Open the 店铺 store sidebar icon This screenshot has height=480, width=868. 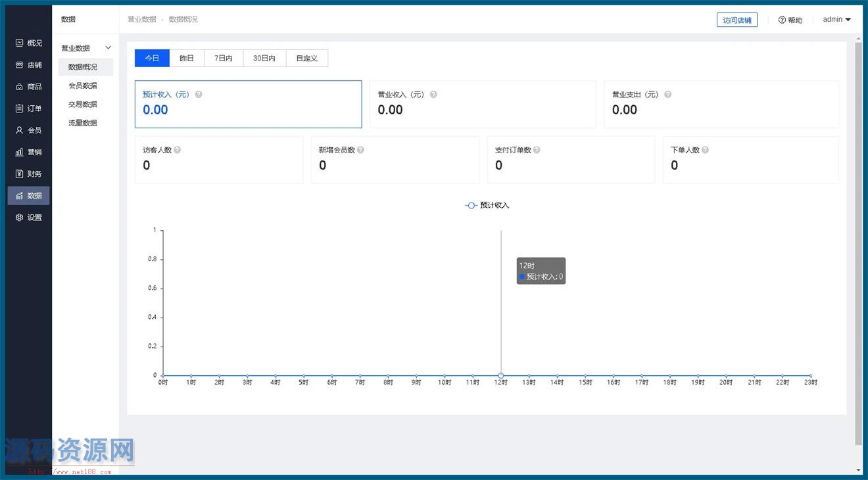tap(19, 65)
